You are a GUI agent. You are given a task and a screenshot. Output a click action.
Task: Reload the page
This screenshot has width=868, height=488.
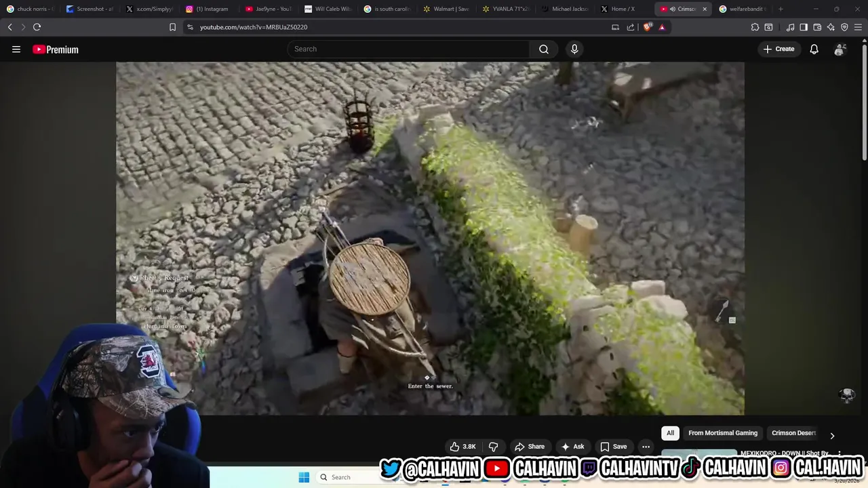click(37, 27)
